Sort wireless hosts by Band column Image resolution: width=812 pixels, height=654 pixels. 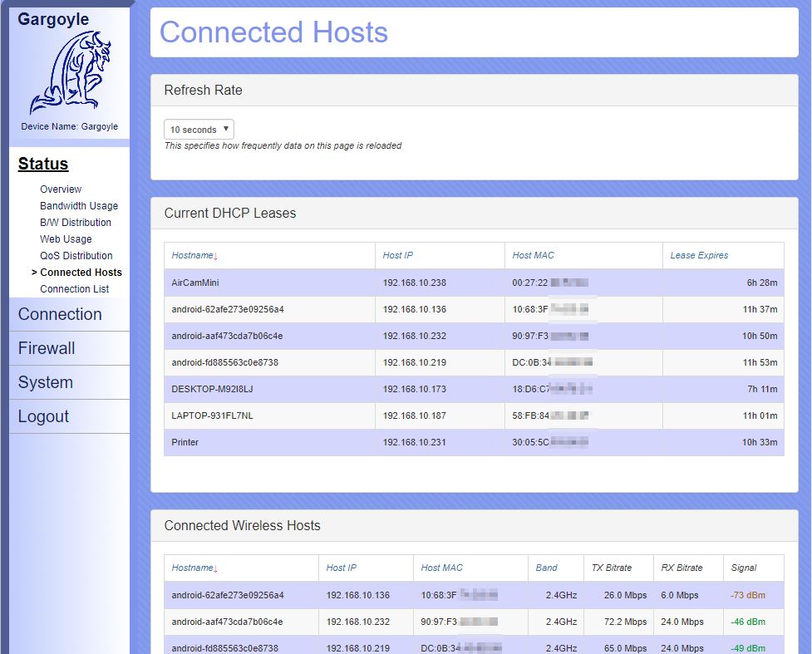547,568
